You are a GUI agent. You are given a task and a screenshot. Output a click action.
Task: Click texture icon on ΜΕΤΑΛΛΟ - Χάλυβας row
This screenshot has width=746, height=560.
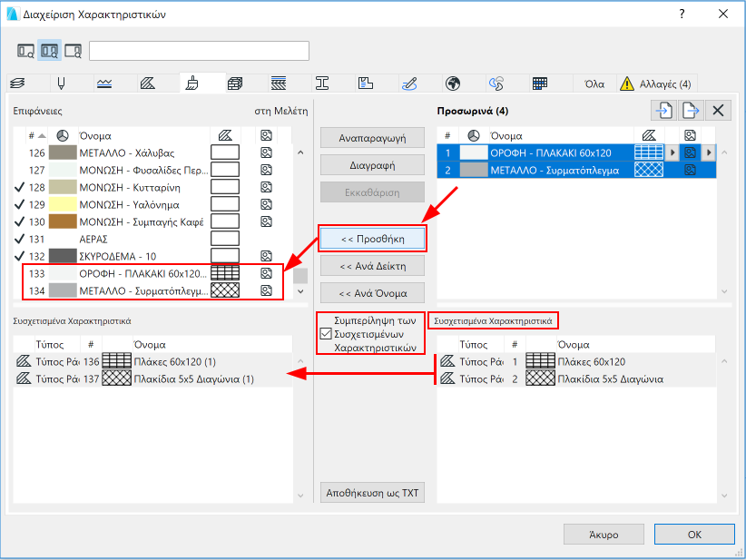click(266, 152)
